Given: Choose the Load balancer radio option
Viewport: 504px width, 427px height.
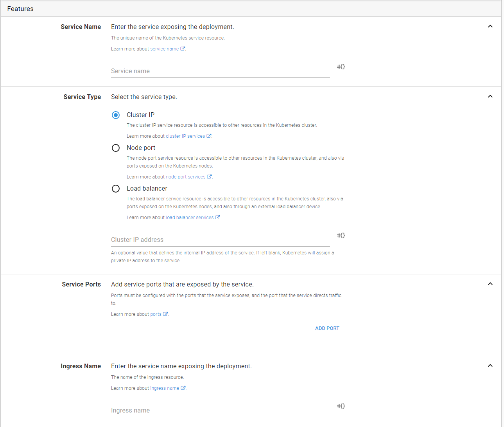Looking at the screenshot, I should [116, 189].
